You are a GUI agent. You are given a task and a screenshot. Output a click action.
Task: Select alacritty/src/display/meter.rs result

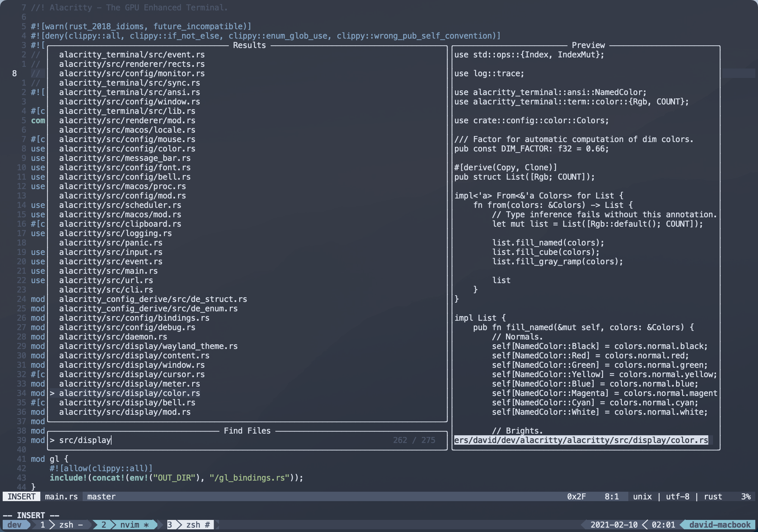[129, 384]
